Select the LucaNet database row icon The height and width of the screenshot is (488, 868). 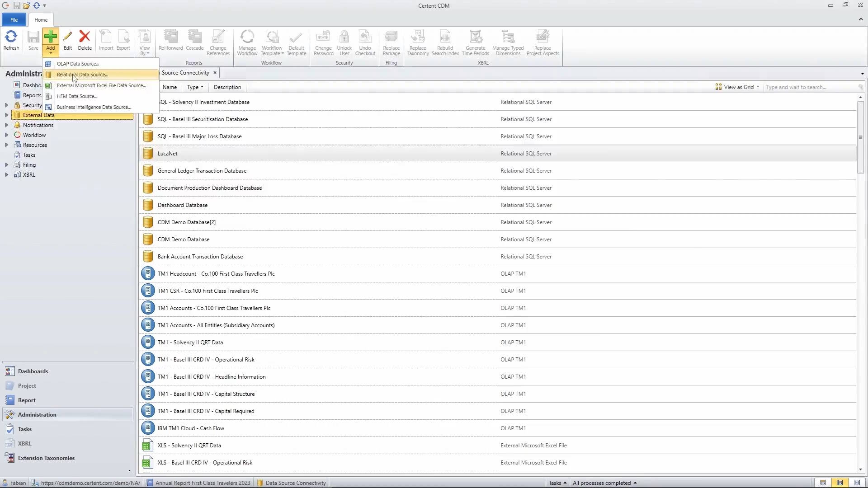[147, 154]
